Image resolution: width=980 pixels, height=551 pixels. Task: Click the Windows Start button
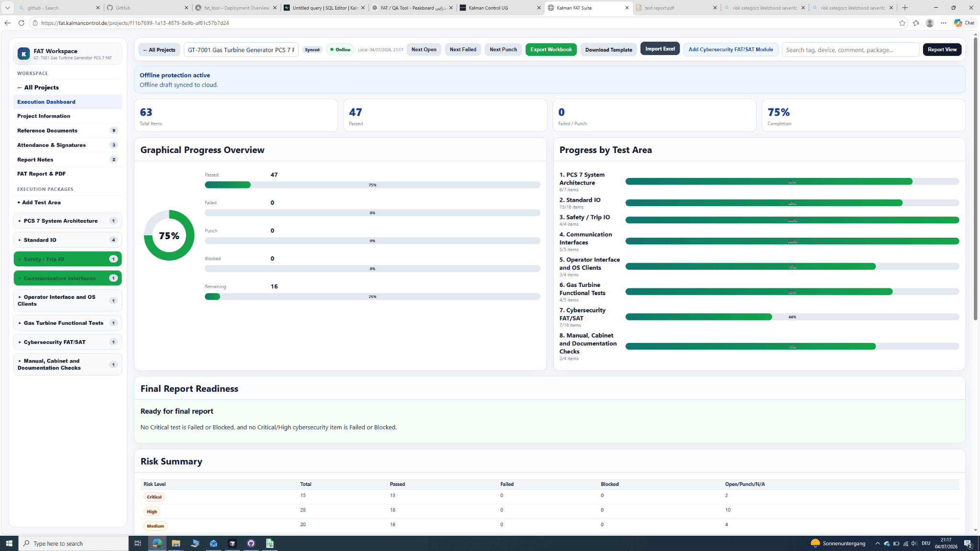click(9, 543)
